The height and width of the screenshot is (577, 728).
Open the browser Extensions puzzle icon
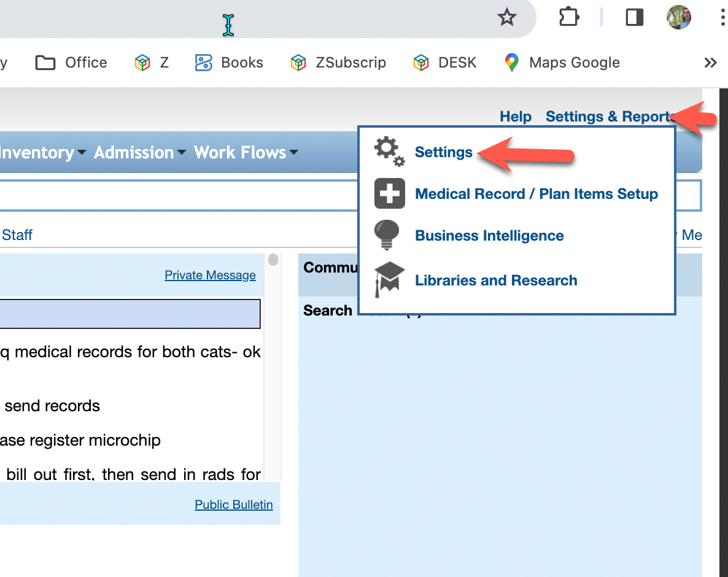(x=569, y=18)
